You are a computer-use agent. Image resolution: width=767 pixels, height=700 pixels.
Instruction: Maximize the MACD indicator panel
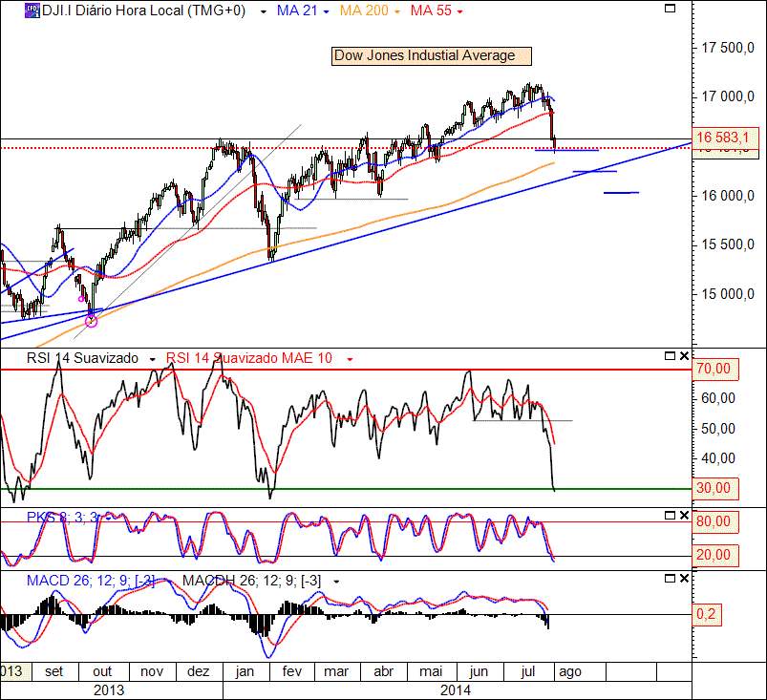pyautogui.click(x=670, y=579)
